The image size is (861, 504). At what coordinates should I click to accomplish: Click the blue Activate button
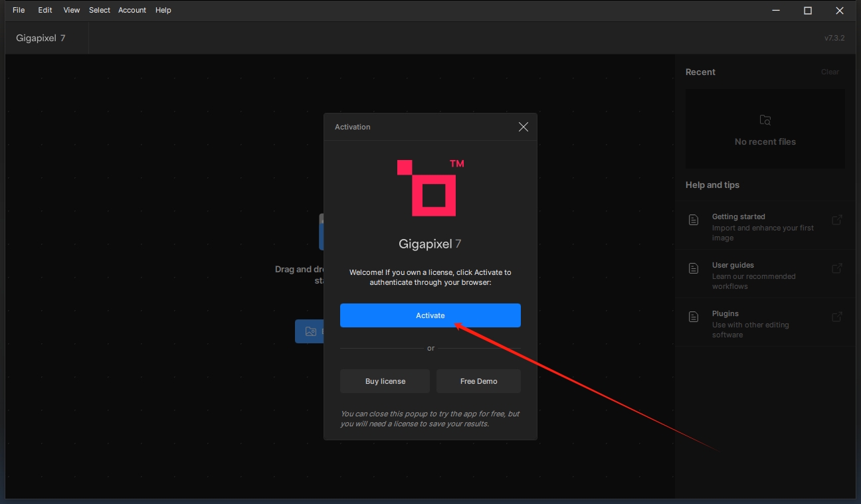(x=430, y=315)
